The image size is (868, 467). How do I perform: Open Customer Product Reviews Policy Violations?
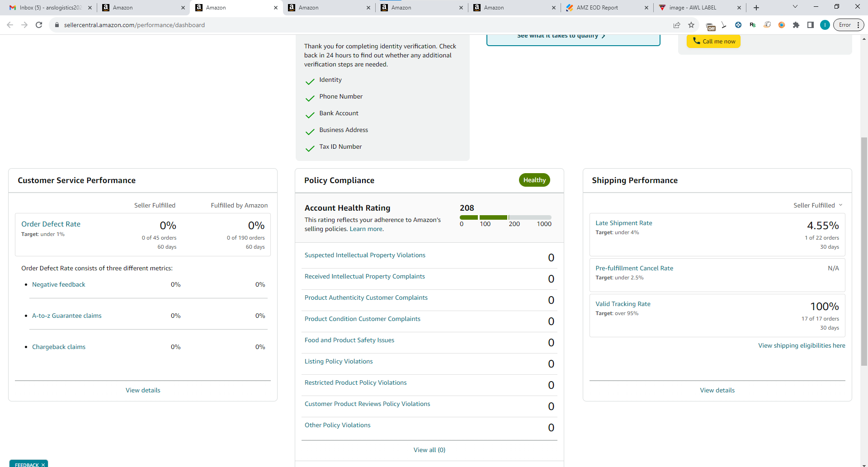click(x=367, y=404)
